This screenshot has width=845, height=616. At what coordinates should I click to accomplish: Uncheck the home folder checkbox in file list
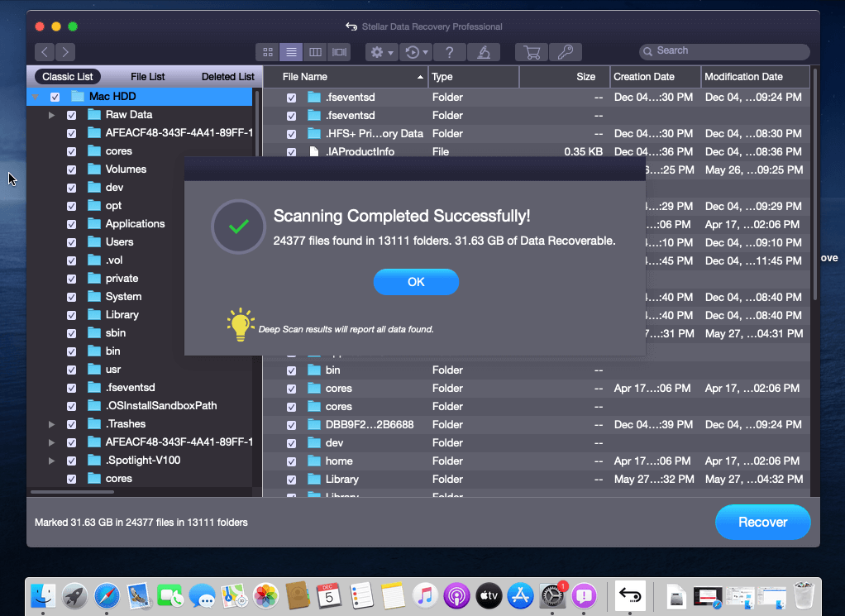292,462
